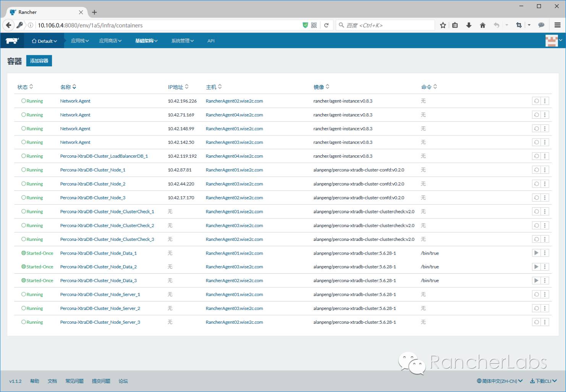Open the 文档 footer link
The height and width of the screenshot is (392, 566).
[x=52, y=381]
